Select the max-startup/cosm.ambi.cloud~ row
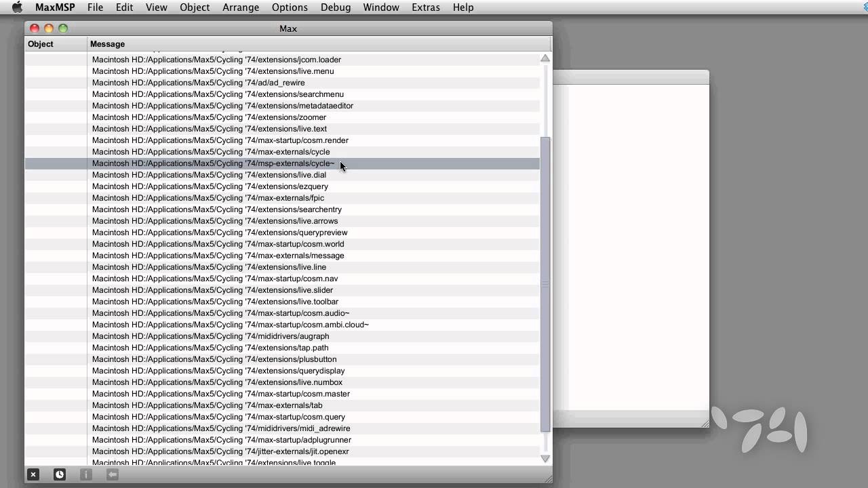This screenshot has width=868, height=488. 282,325
